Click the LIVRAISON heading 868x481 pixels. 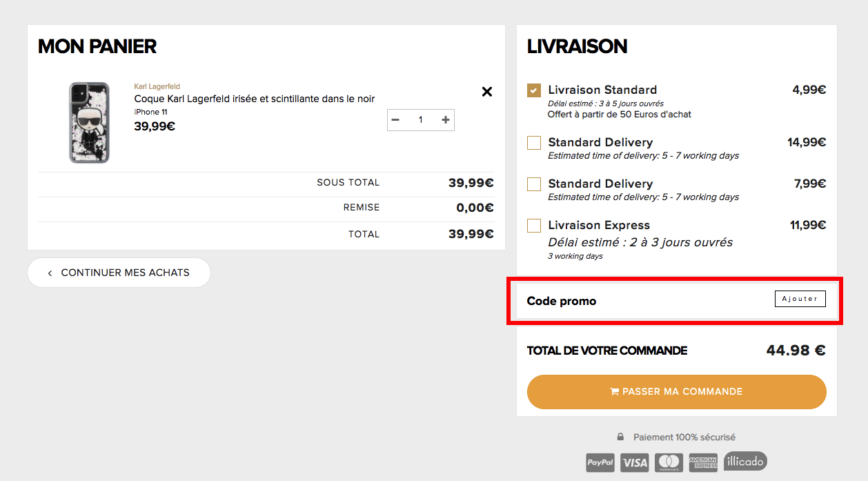click(x=578, y=46)
